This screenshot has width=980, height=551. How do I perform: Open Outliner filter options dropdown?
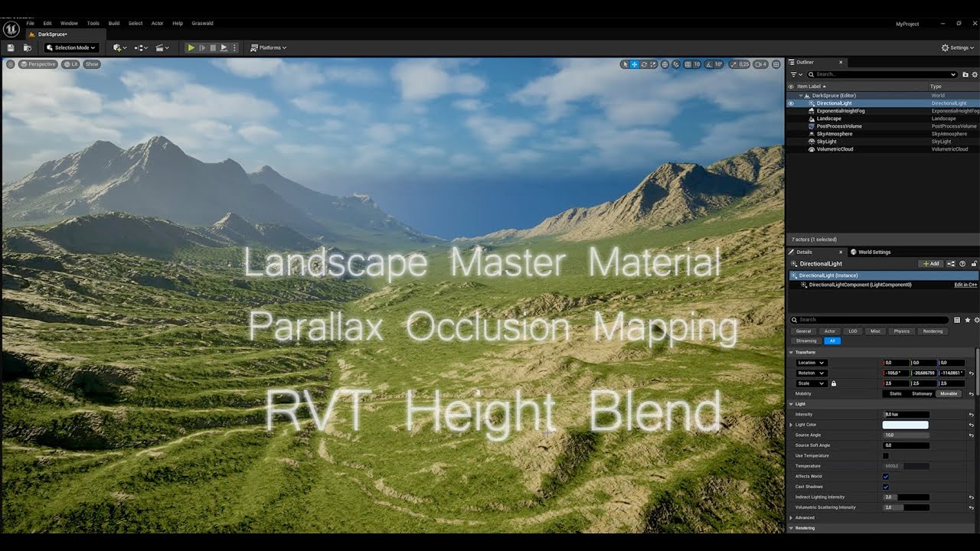pyautogui.click(x=796, y=74)
